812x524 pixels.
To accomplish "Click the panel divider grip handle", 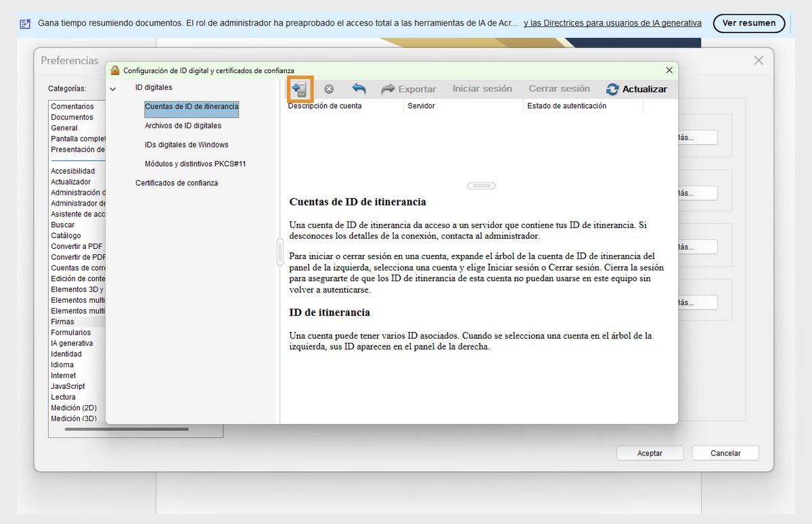I will (x=480, y=185).
